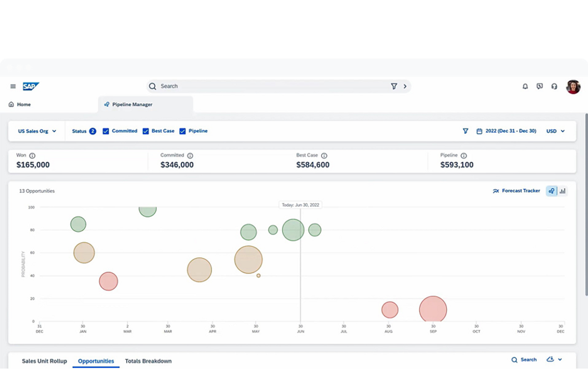Show info for the Pipeline metric

click(464, 156)
